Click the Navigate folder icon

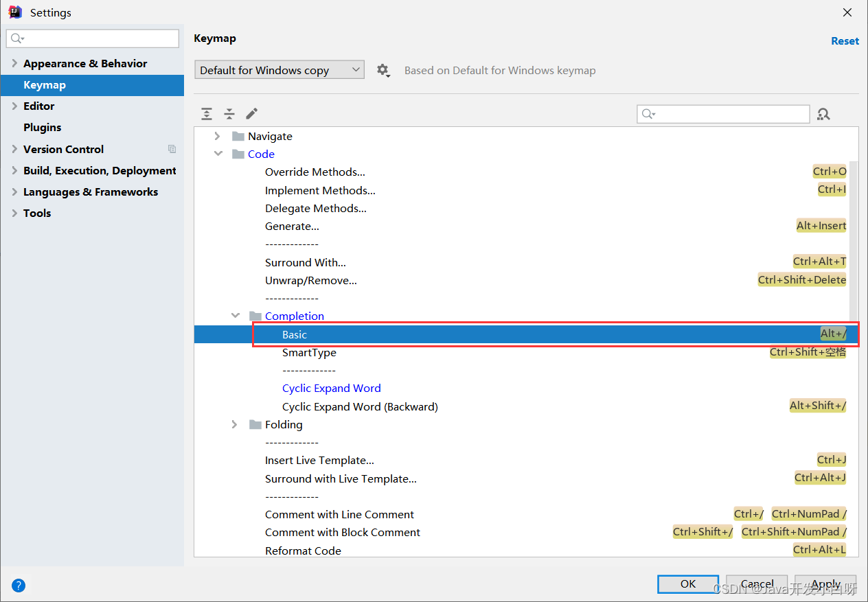click(x=238, y=136)
